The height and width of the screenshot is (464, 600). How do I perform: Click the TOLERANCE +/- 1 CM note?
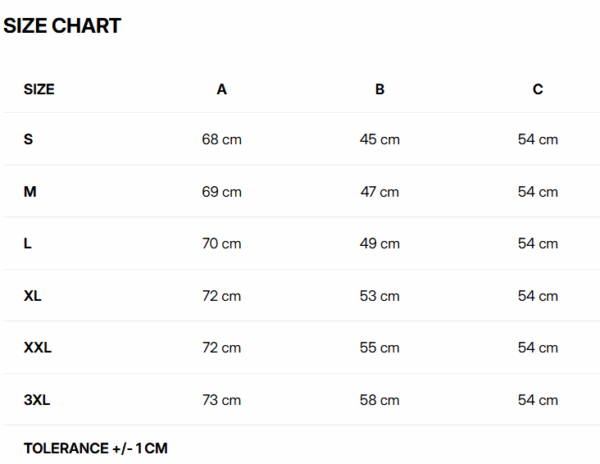click(96, 448)
